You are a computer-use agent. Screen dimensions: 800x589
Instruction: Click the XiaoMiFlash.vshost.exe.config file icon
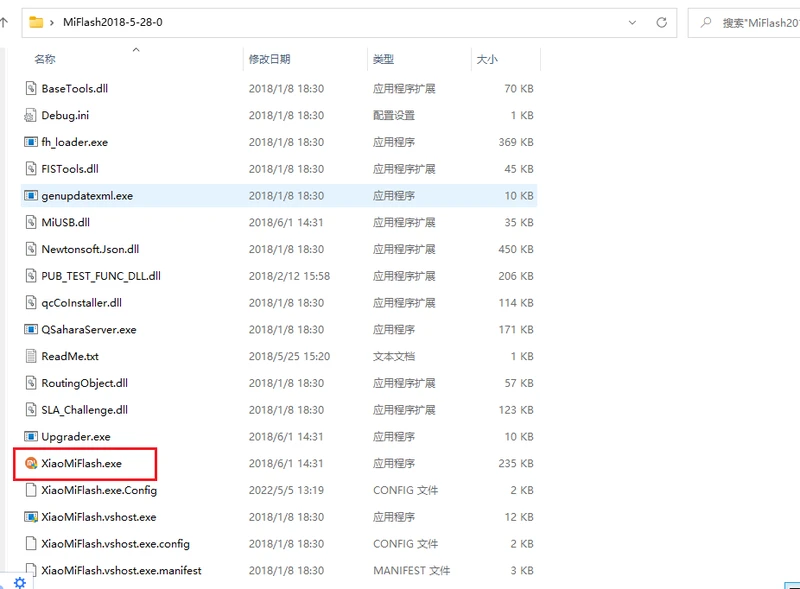click(31, 544)
